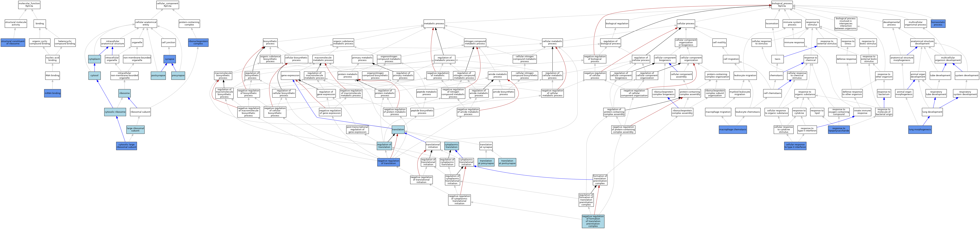Select the macrophage chemotaxis node

[x=733, y=130]
